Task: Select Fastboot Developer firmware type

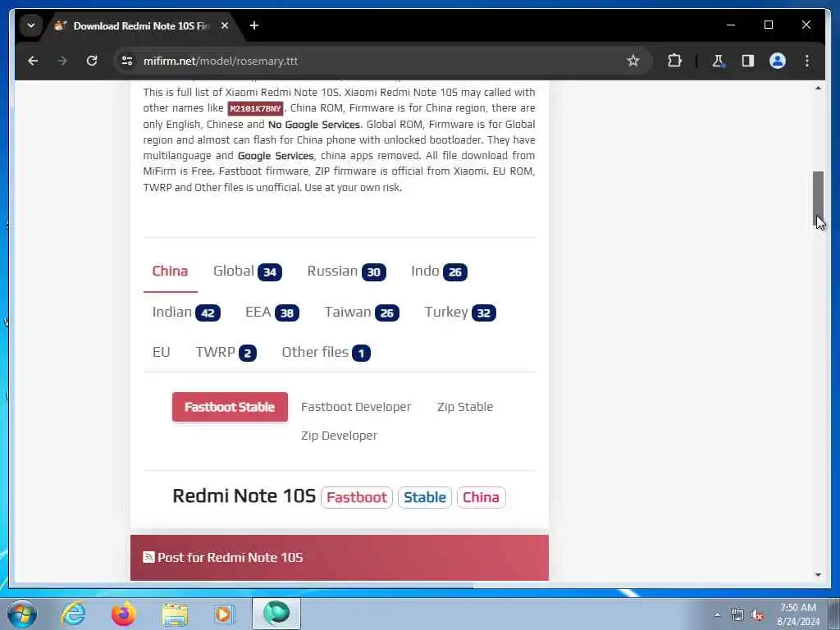Action: pos(356,407)
